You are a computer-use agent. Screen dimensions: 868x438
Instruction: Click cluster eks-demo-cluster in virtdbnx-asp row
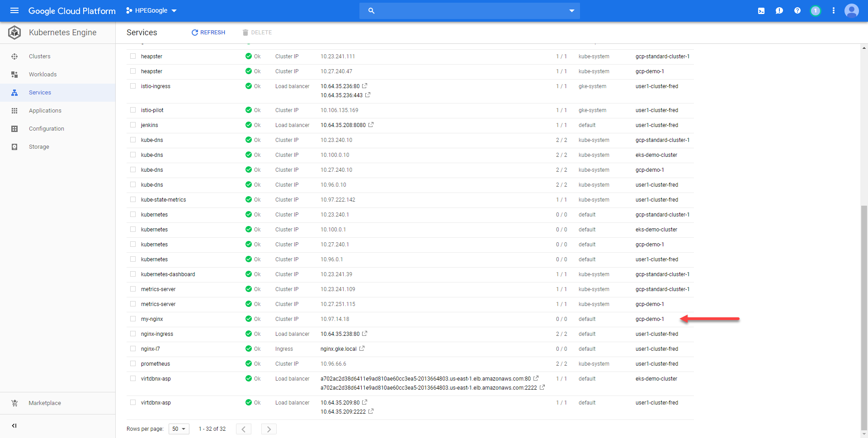click(x=656, y=379)
